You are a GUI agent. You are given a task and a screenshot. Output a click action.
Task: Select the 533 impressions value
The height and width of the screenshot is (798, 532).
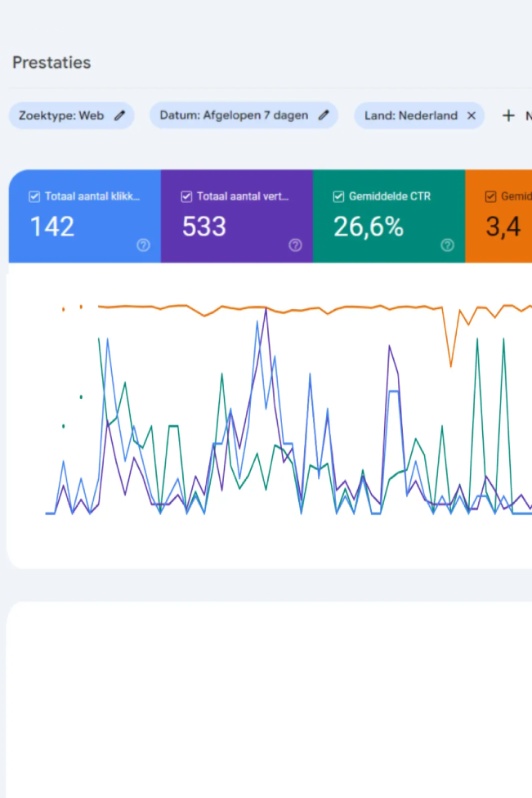click(204, 226)
